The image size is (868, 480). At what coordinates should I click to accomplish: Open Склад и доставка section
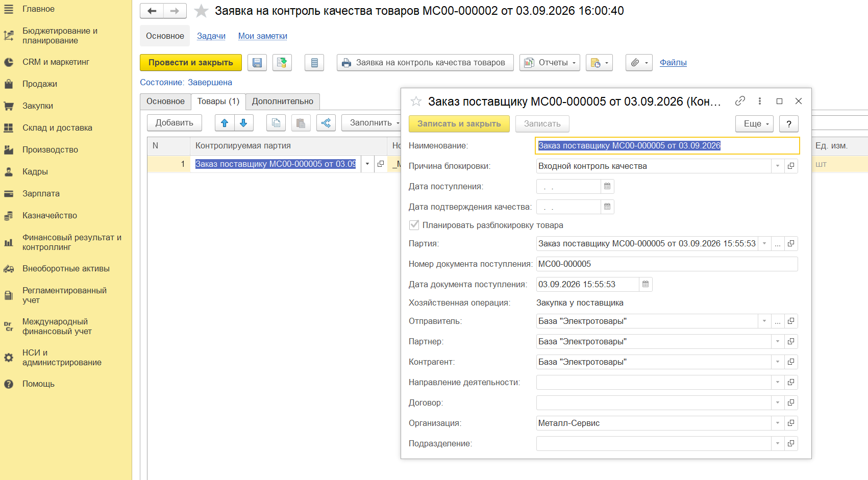coord(57,128)
